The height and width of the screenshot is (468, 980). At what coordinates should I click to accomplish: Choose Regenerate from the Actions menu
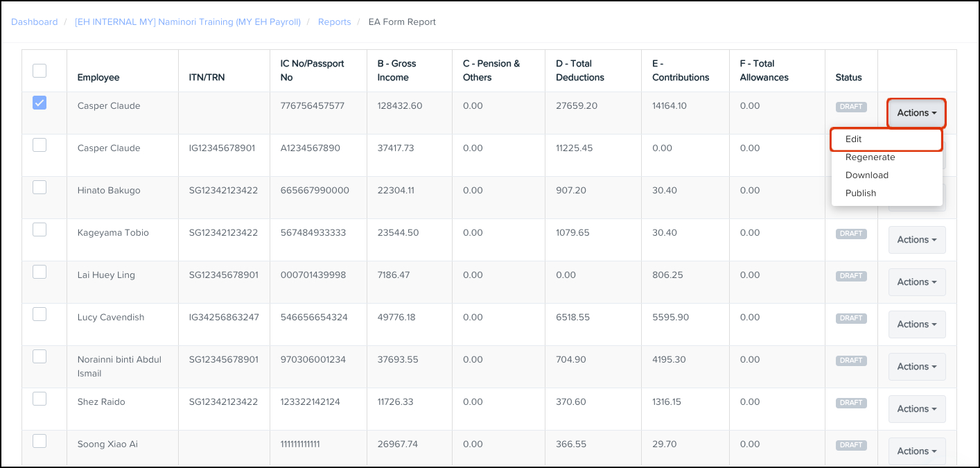[870, 157]
